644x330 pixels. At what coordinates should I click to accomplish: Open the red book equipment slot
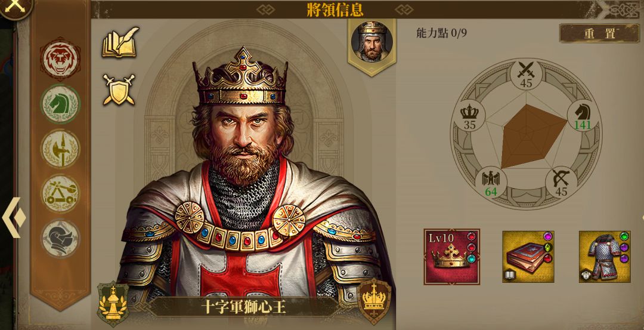pos(528,257)
